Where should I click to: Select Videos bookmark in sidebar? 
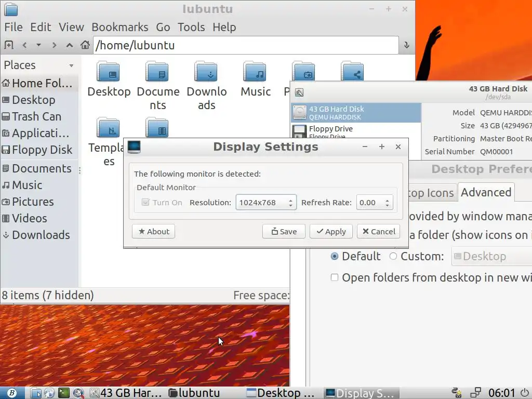point(39,218)
